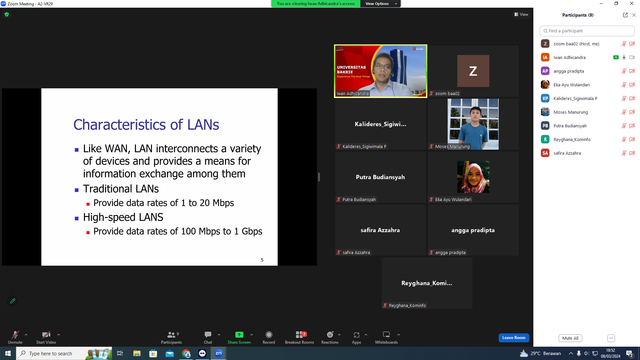
Task: Open Google Chrome from the taskbar
Action: click(x=186, y=353)
